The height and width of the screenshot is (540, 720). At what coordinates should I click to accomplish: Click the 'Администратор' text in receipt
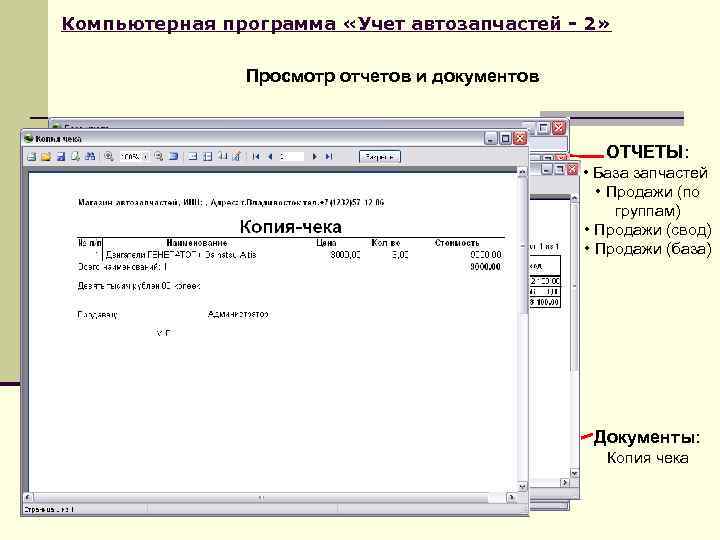point(238,315)
